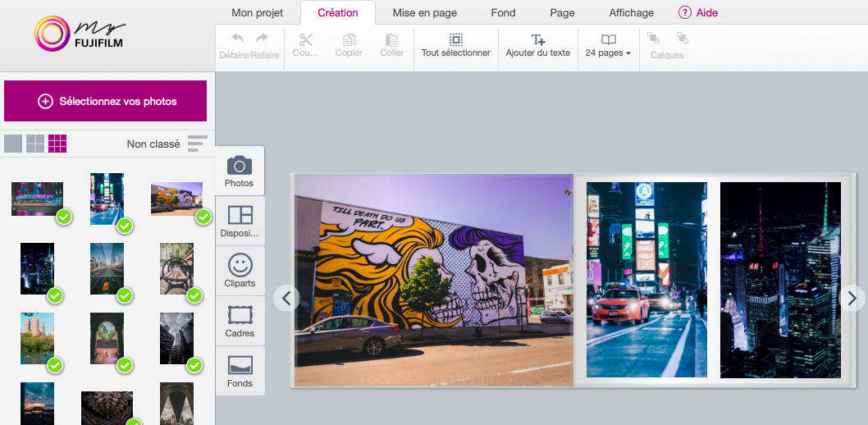868x425 pixels.
Task: Select the night skyscraper photo on page
Action: [x=780, y=280]
